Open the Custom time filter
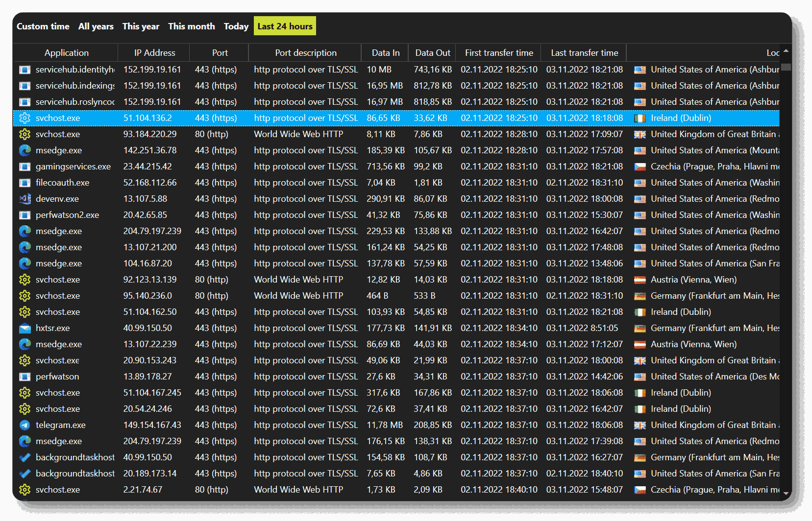The height and width of the screenshot is (521, 812). pos(43,26)
